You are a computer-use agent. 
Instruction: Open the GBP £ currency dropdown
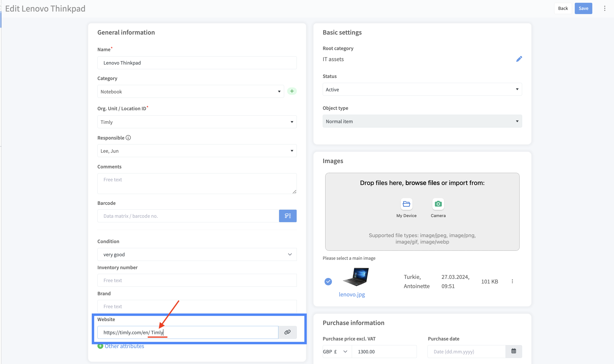tap(337, 351)
